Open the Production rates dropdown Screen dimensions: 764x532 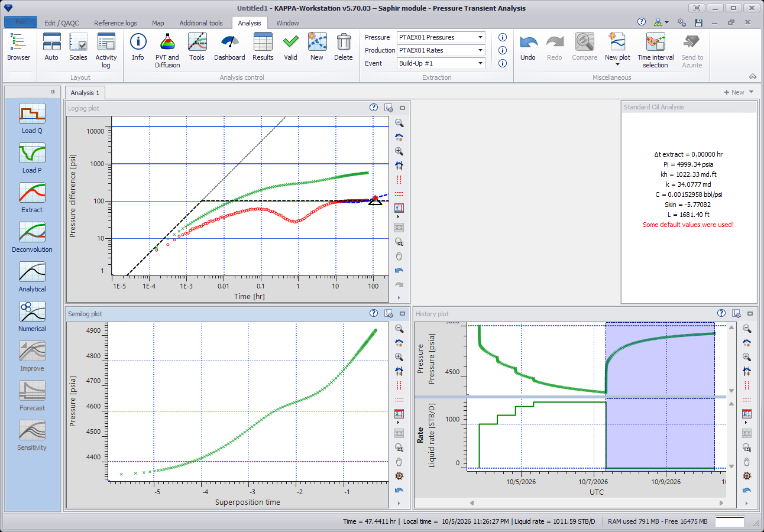(480, 50)
